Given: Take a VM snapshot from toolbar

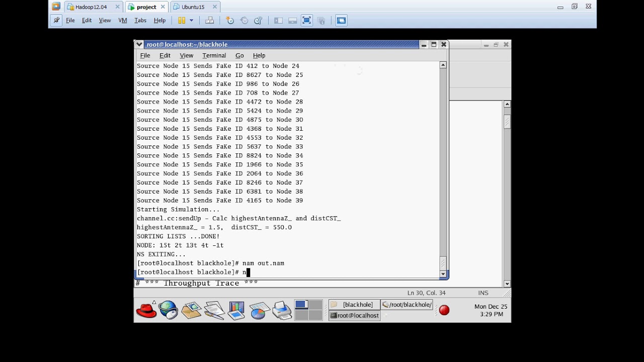Looking at the screenshot, I should (x=230, y=21).
